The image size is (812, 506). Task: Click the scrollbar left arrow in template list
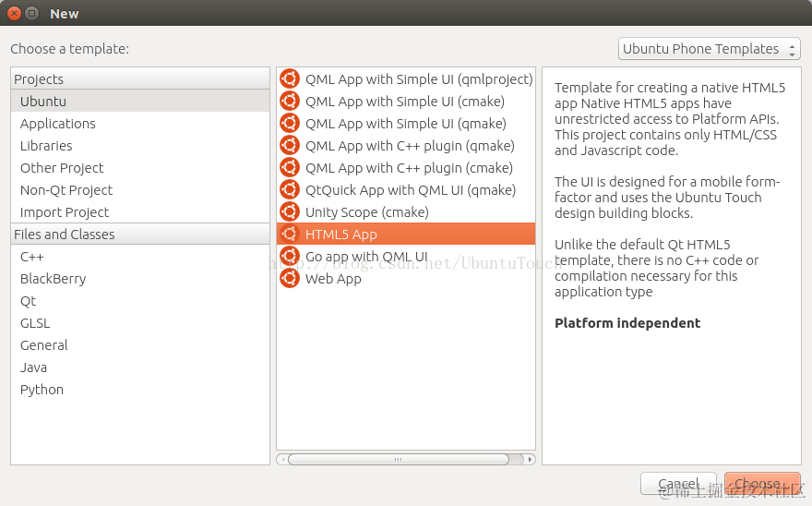tap(282, 459)
